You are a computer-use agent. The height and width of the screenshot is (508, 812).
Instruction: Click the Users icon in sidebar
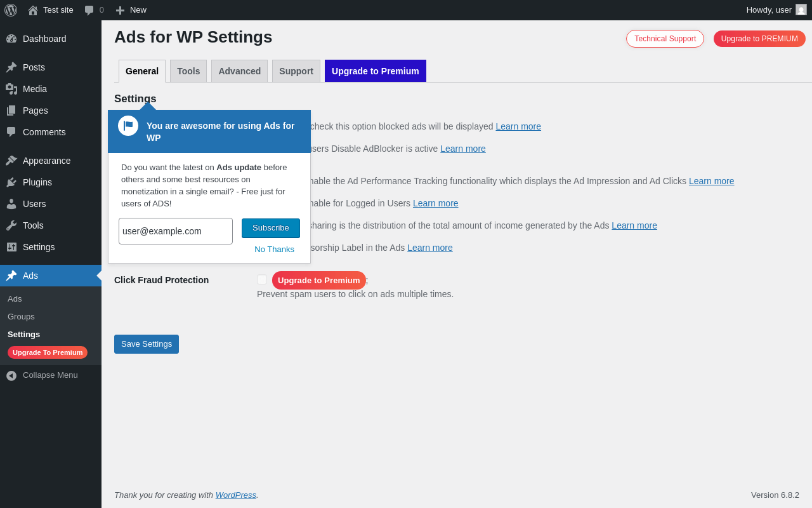pos(11,204)
